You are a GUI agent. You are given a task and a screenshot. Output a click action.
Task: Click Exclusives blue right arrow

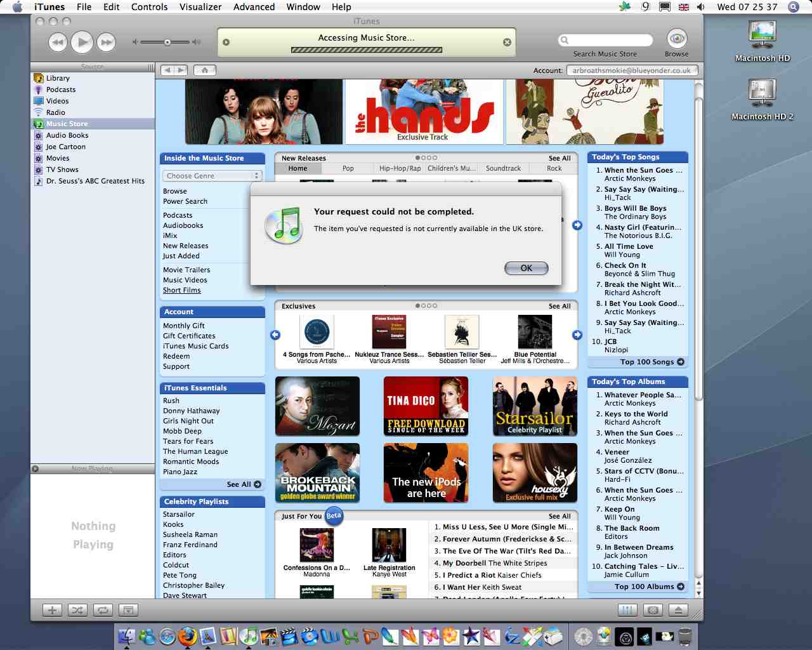click(577, 335)
